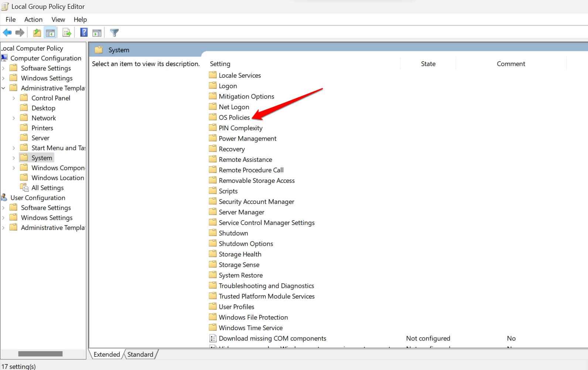Click the Shutdown folder icon

[213, 233]
